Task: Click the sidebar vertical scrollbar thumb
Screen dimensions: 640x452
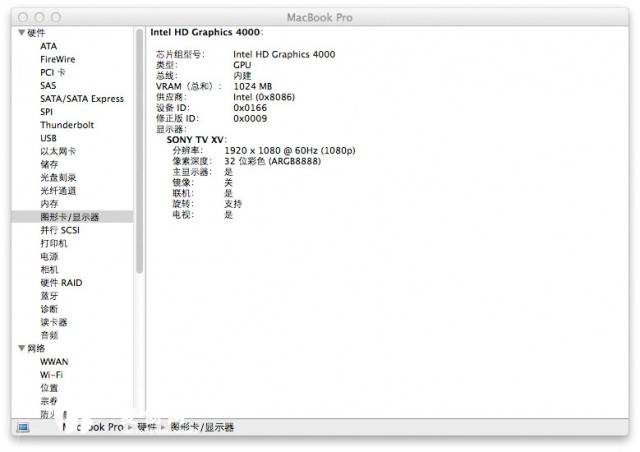Action: coord(139,150)
